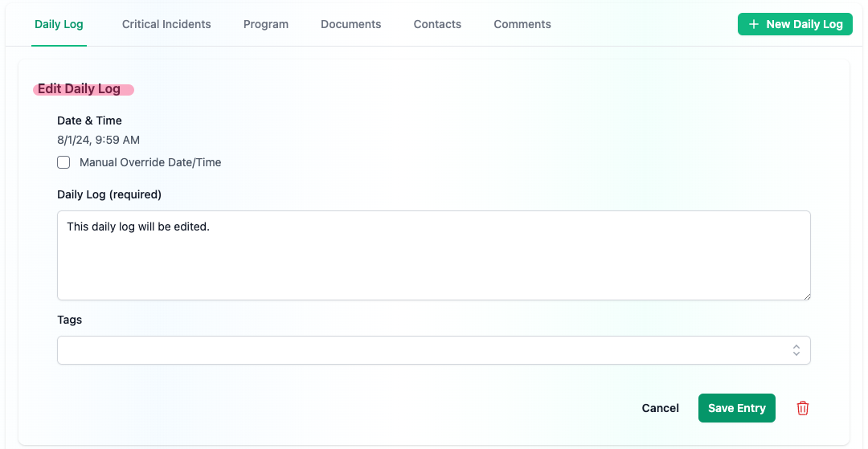The height and width of the screenshot is (449, 868).
Task: Click the Daily Log (required) label
Action: click(109, 194)
